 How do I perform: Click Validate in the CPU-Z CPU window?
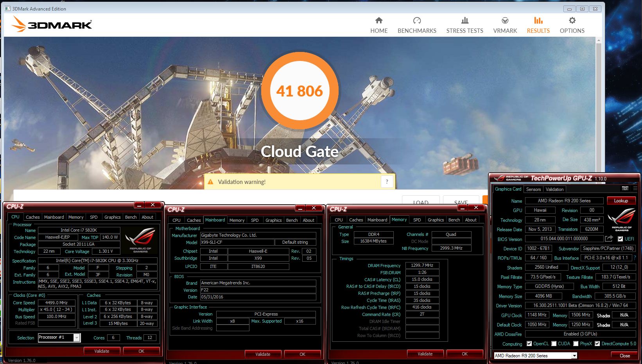click(102, 351)
